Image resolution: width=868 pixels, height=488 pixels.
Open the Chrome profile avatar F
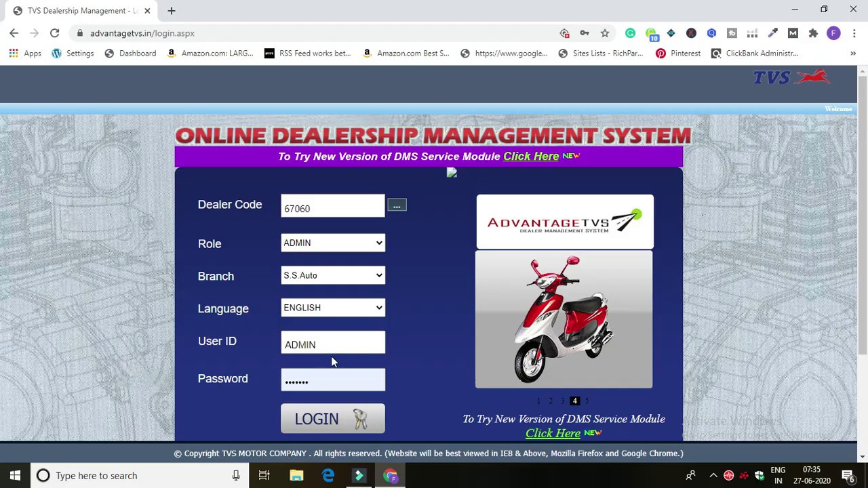833,33
